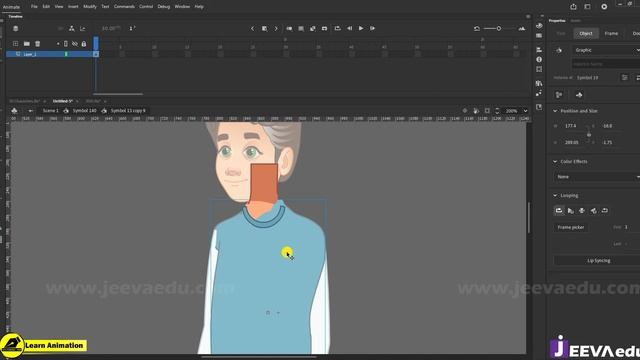640x360 pixels.
Task: Click the test movie play icon
Action: [x=604, y=7]
